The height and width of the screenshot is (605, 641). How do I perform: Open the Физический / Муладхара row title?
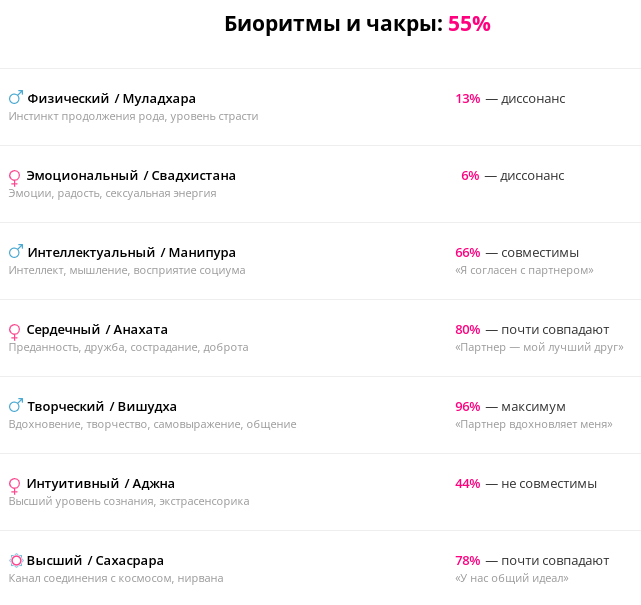point(111,99)
